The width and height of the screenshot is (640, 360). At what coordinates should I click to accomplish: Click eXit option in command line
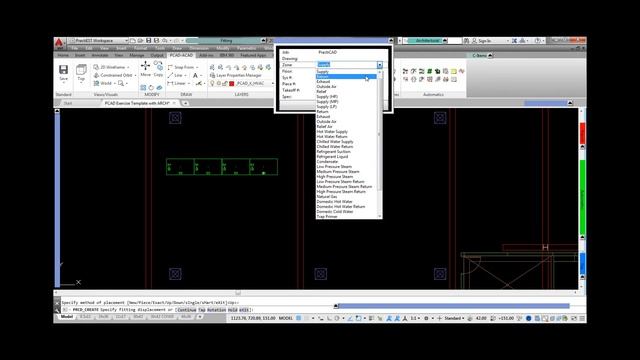244,310
